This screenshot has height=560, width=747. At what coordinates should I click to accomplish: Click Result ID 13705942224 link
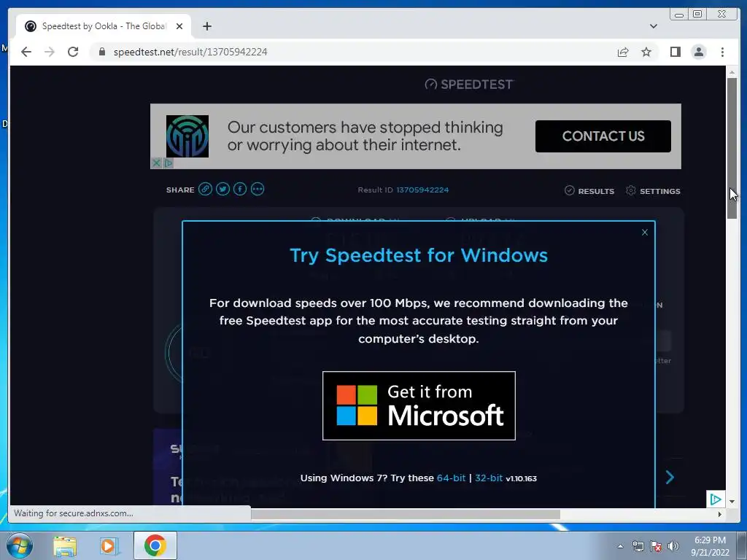tap(422, 190)
